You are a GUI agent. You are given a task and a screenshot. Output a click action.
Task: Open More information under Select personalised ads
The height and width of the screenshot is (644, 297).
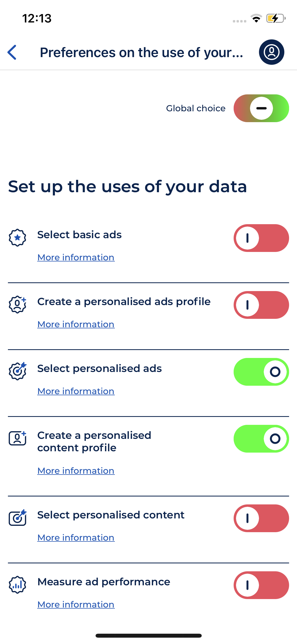point(76,391)
